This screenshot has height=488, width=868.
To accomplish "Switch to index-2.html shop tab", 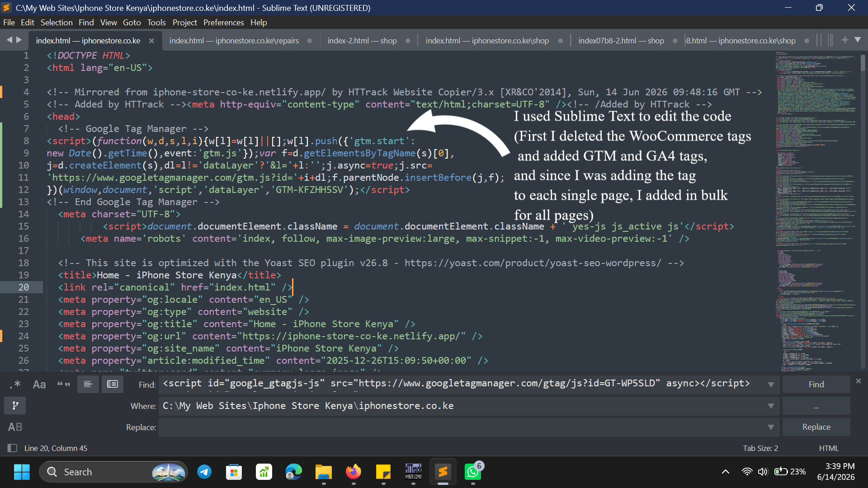I will tap(362, 41).
